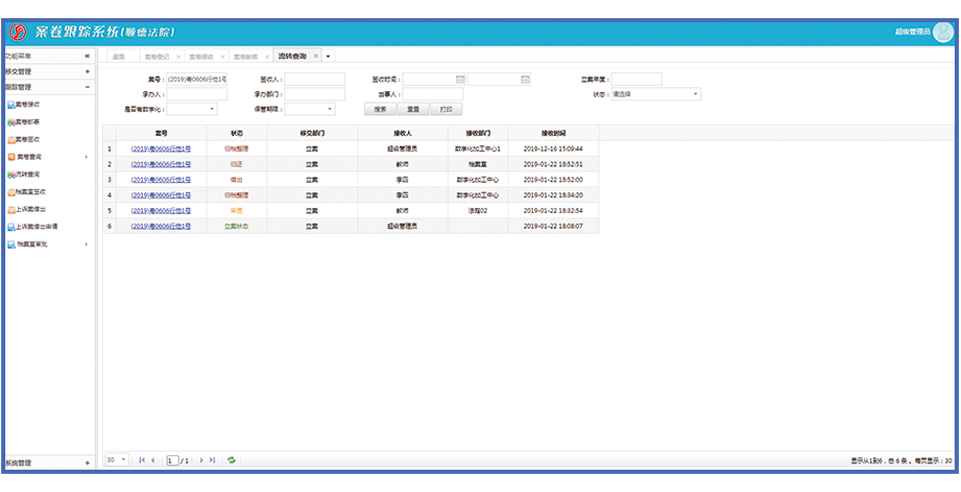Open 案卷邮寄 from the left sidebar
961x492 pixels.
tap(28, 121)
